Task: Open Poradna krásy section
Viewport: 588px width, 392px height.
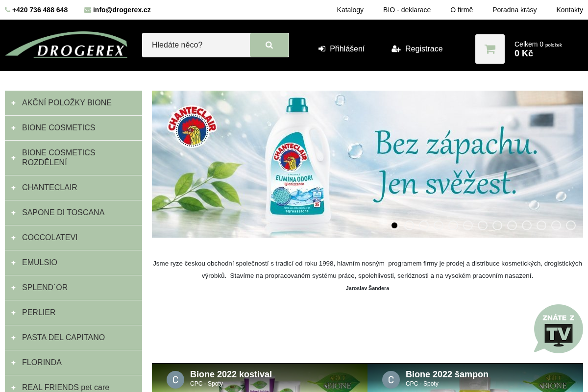Action: point(514,10)
